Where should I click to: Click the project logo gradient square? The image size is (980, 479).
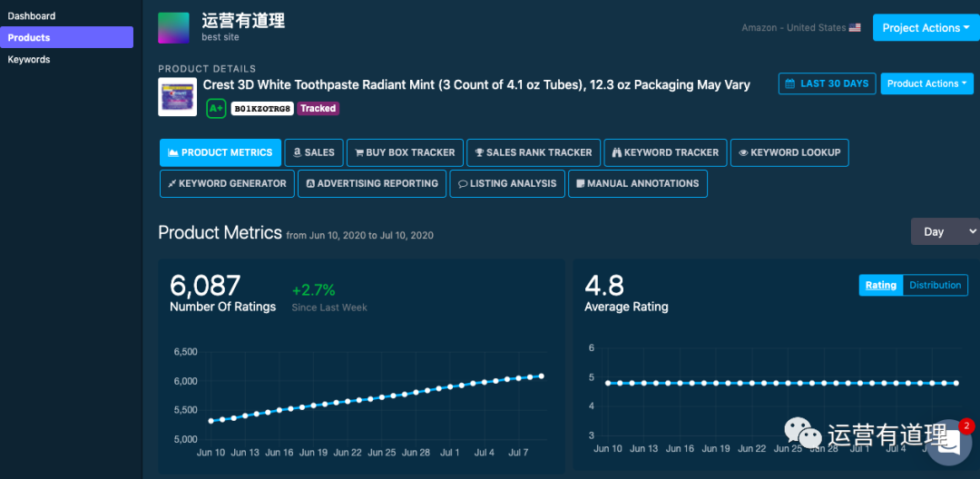pyautogui.click(x=173, y=28)
